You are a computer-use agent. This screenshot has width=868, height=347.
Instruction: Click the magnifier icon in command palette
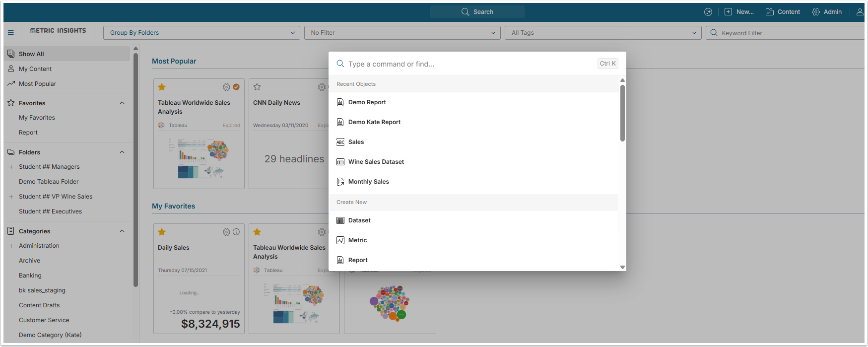[x=340, y=64]
